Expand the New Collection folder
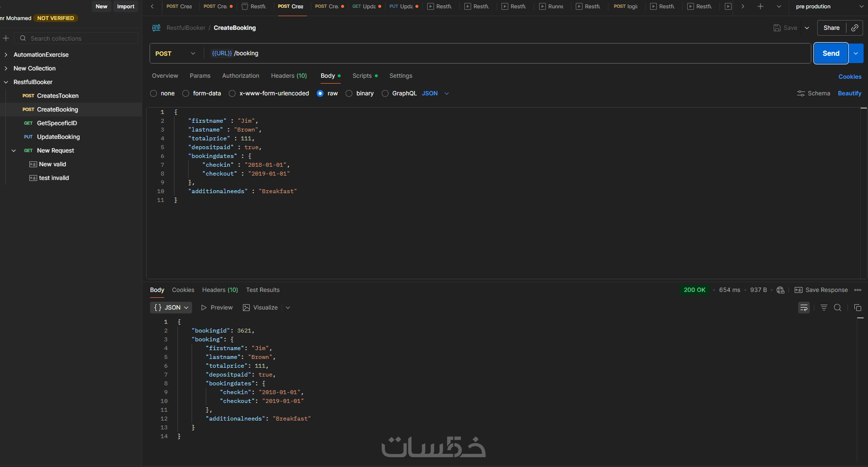 point(6,68)
